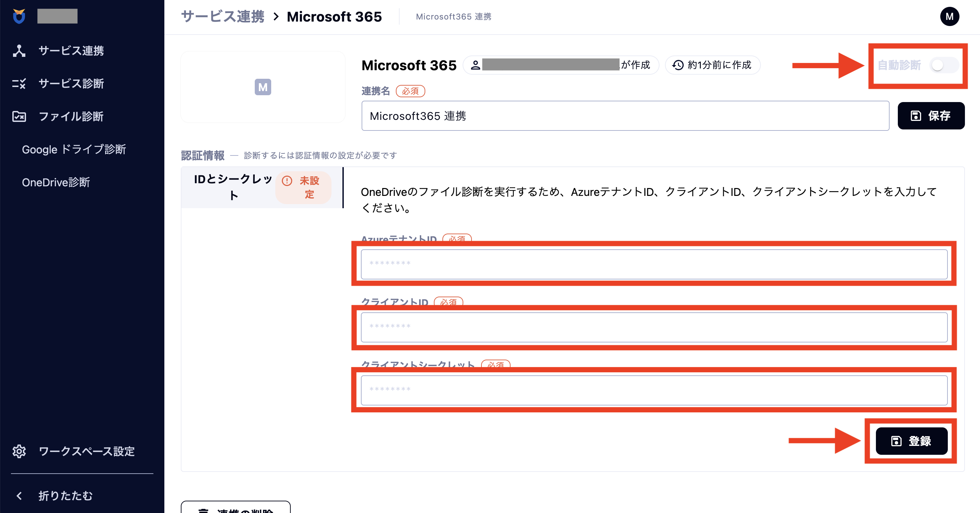Screen dimensions: 980x513
Task: Focus the AzureテナントID input
Action: (x=654, y=264)
